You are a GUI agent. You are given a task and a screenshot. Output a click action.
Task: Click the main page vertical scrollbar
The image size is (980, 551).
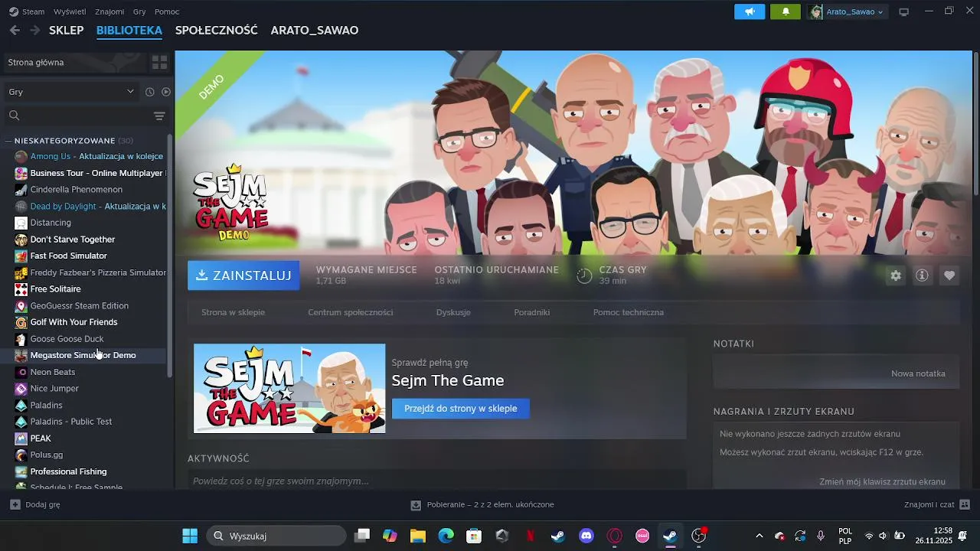[976, 122]
